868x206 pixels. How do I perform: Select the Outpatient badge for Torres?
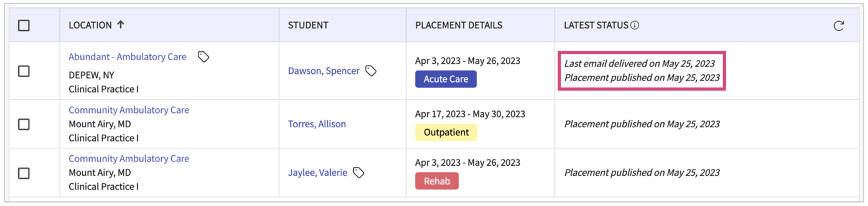click(x=446, y=132)
